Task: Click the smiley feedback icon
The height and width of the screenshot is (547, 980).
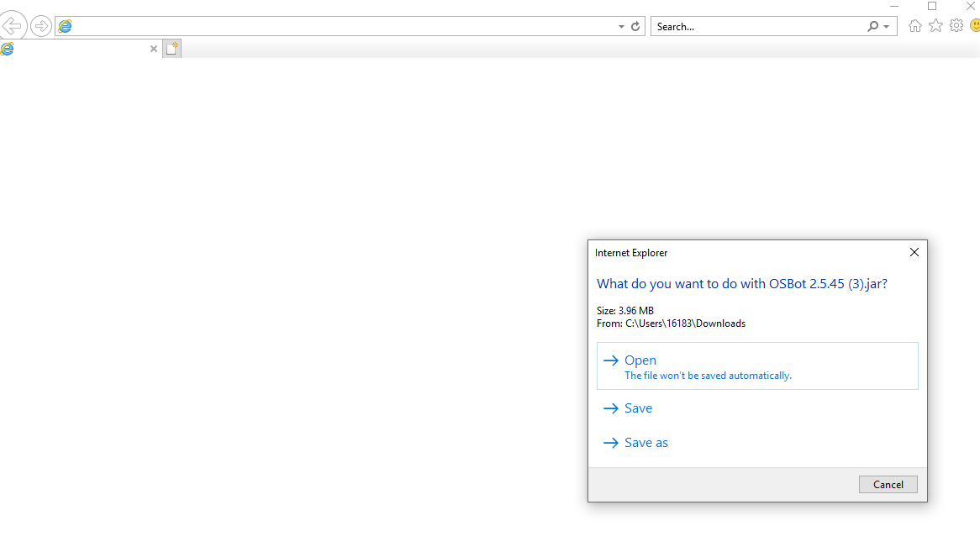Action: (x=975, y=26)
